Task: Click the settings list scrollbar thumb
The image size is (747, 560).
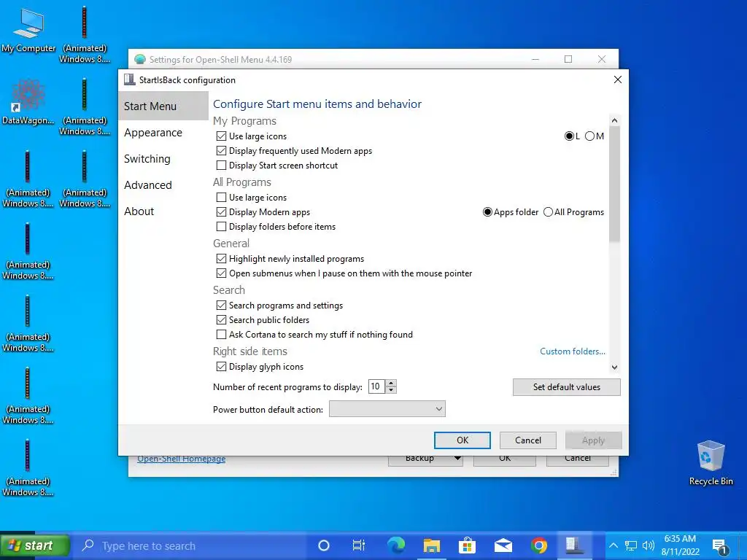Action: (x=614, y=184)
